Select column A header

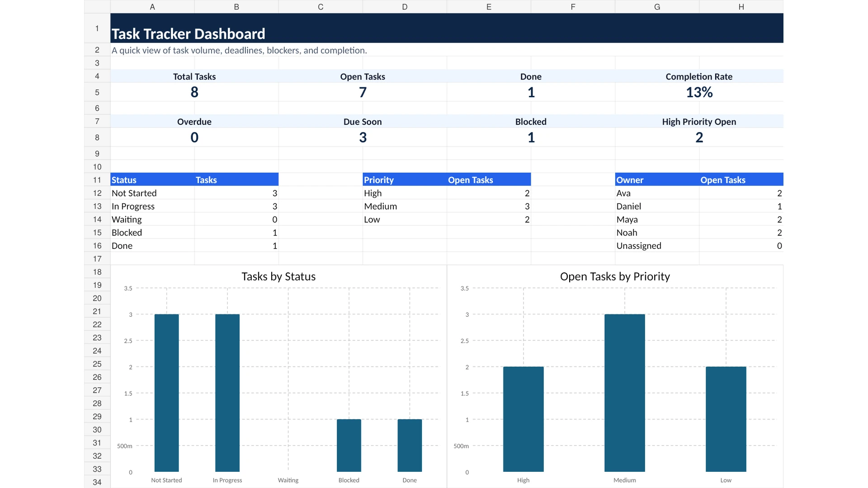(x=152, y=7)
